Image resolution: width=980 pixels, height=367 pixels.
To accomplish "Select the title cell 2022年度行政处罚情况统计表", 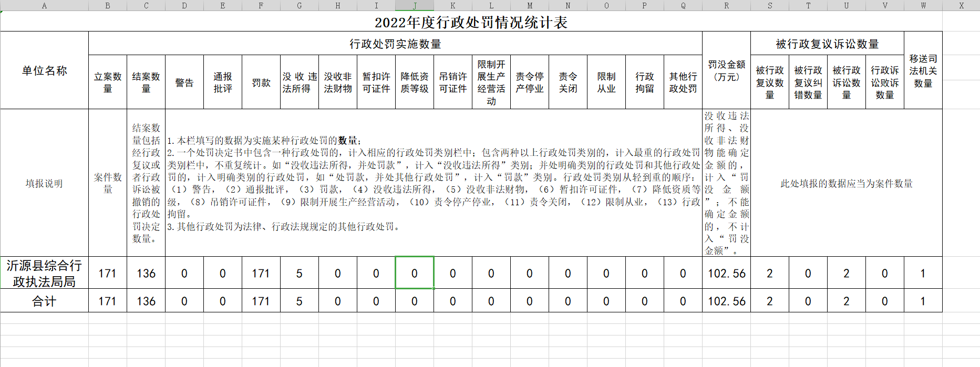I will [471, 23].
